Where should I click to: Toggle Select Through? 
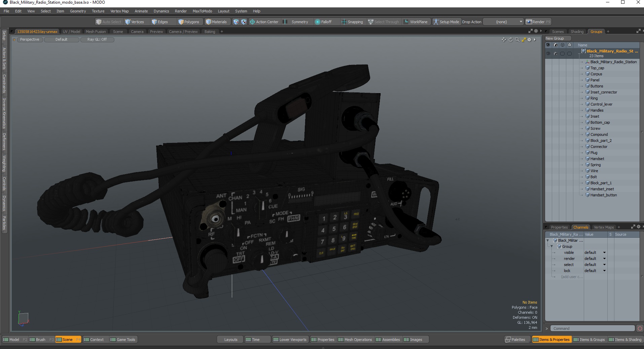[384, 22]
